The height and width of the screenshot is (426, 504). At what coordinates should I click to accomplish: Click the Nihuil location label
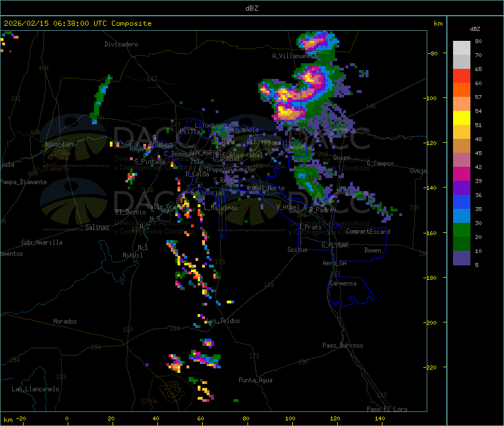coord(132,255)
